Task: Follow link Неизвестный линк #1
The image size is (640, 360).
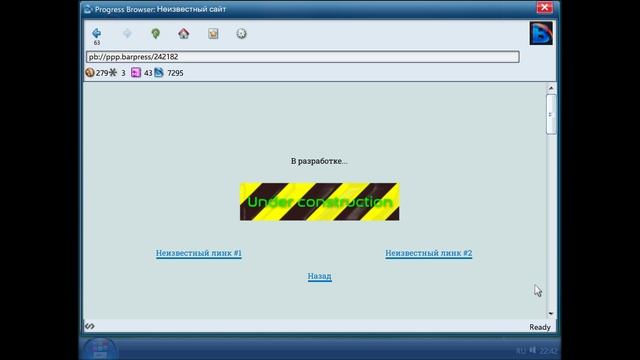Action: [199, 253]
